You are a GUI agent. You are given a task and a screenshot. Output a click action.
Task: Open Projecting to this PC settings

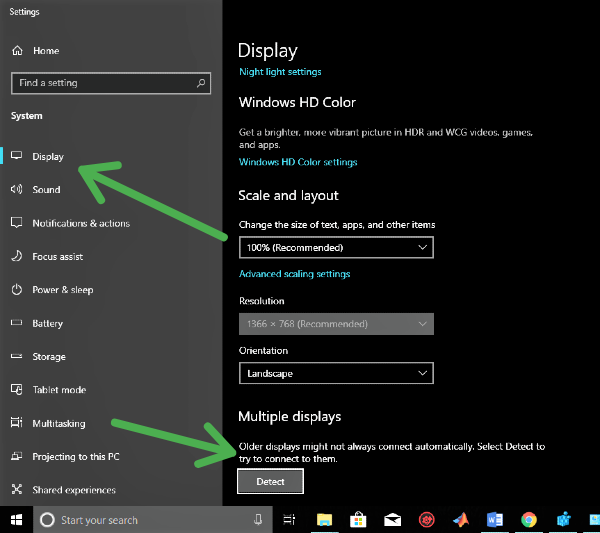coord(76,456)
